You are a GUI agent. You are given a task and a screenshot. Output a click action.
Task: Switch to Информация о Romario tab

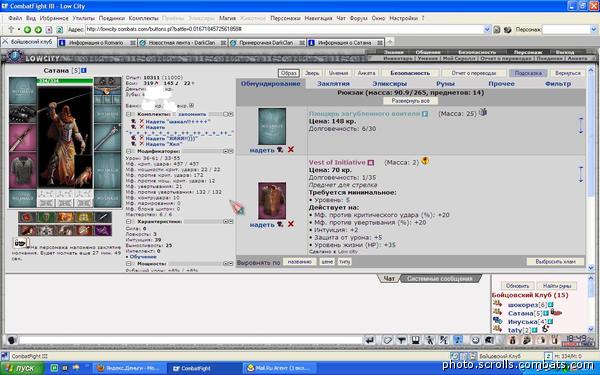[x=97, y=43]
